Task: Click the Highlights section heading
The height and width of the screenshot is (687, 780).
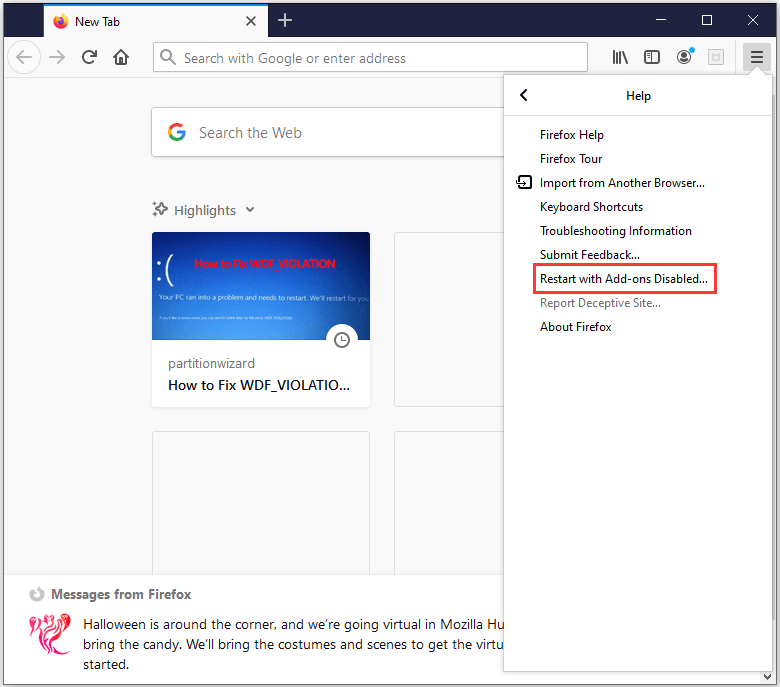Action: click(204, 210)
